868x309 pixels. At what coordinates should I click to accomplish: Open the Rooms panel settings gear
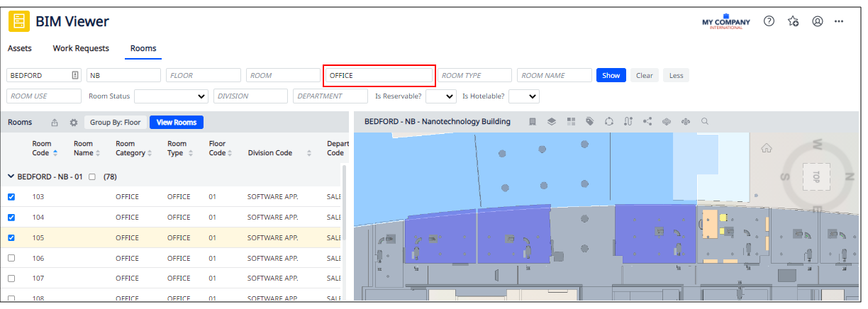coord(74,123)
